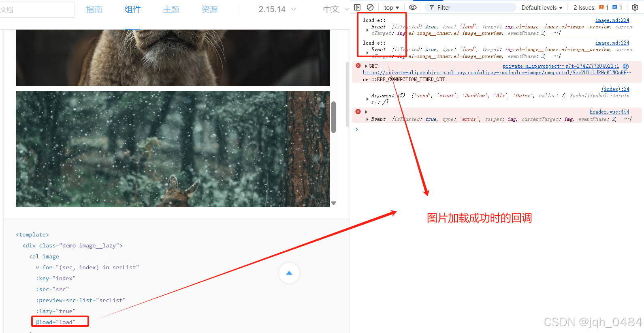Image resolution: width=644 pixels, height=333 pixels.
Task: Click the v-for="(src, index) in srcList" line
Action: tap(87, 267)
